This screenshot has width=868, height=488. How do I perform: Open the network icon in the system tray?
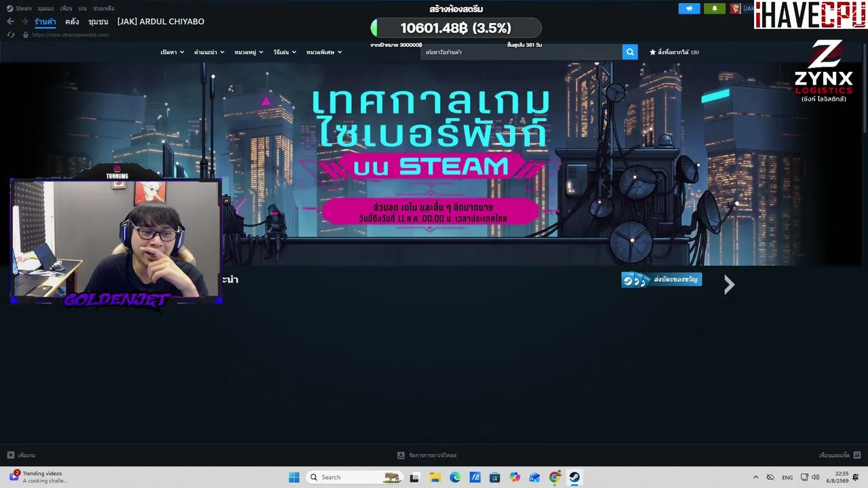(x=804, y=477)
